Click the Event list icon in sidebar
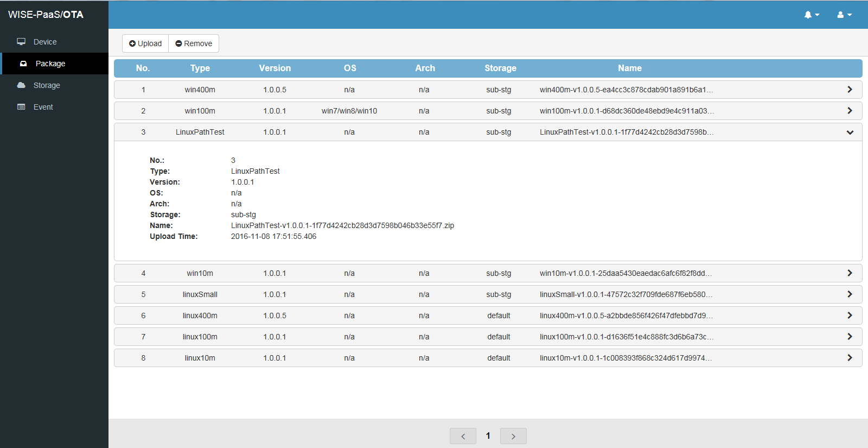The image size is (868, 448). (x=21, y=107)
